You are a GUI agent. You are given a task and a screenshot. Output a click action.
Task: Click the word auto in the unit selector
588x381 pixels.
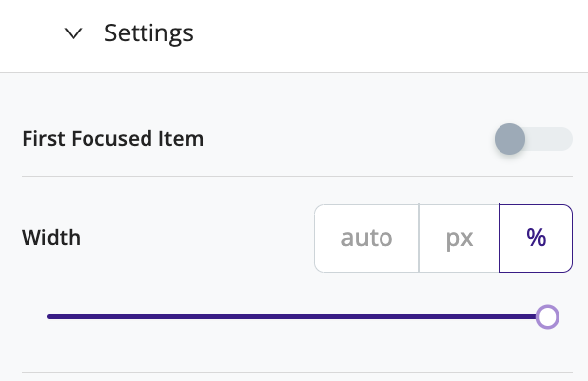tap(367, 238)
